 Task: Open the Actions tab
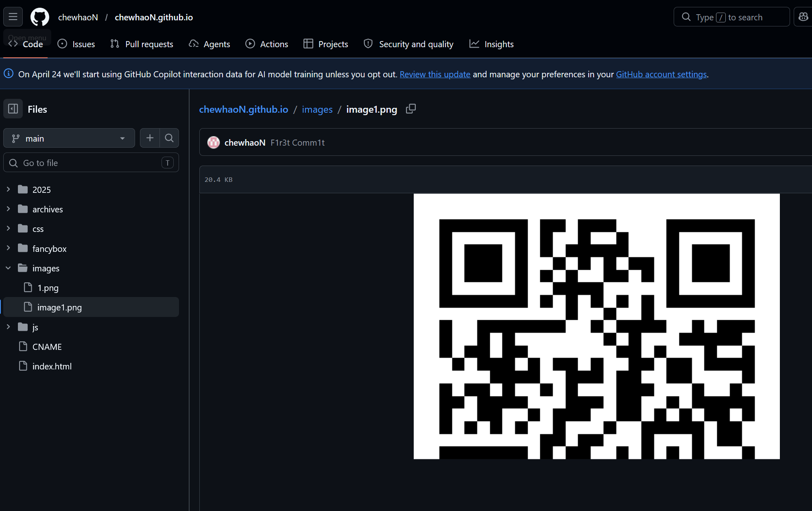pyautogui.click(x=267, y=44)
